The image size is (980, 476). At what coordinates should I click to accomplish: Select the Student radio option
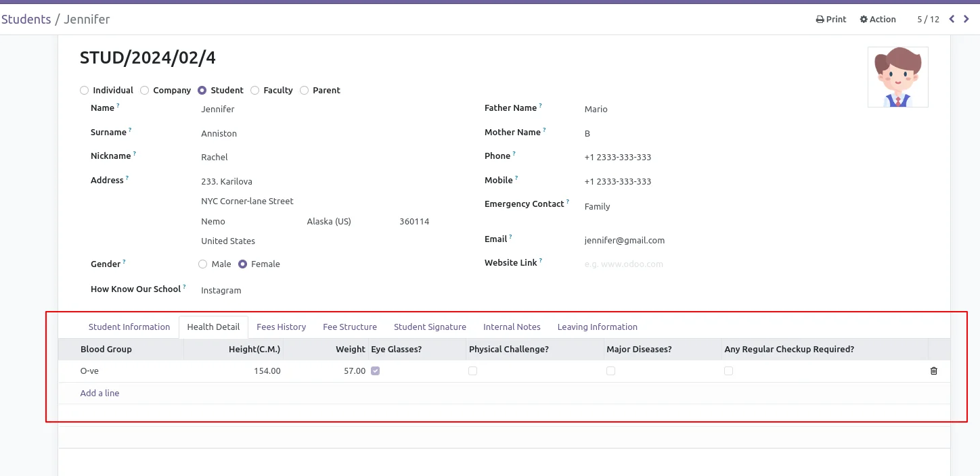point(202,90)
